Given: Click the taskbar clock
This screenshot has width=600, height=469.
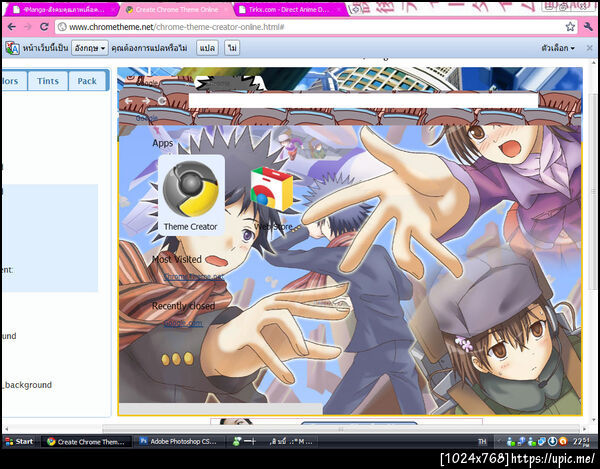Looking at the screenshot, I should click(580, 442).
